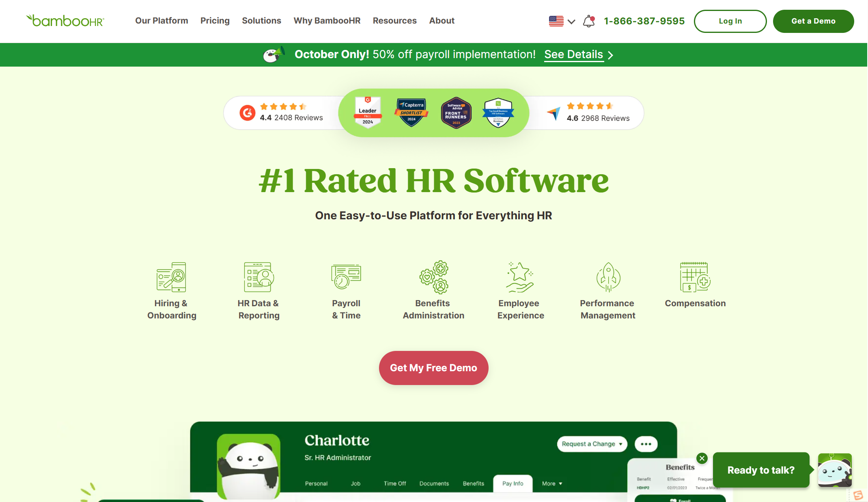Close the Ready to talk chat popup
The width and height of the screenshot is (868, 502).
point(702,458)
